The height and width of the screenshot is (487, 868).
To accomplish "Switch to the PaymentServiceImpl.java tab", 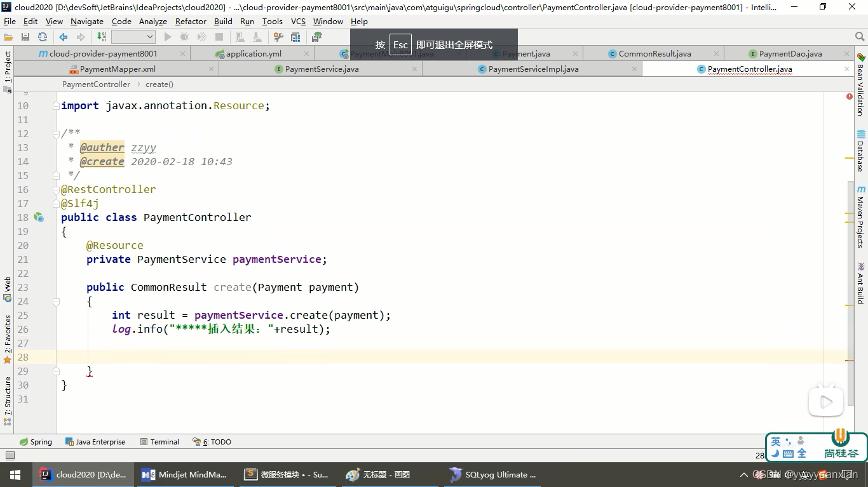I will (532, 69).
